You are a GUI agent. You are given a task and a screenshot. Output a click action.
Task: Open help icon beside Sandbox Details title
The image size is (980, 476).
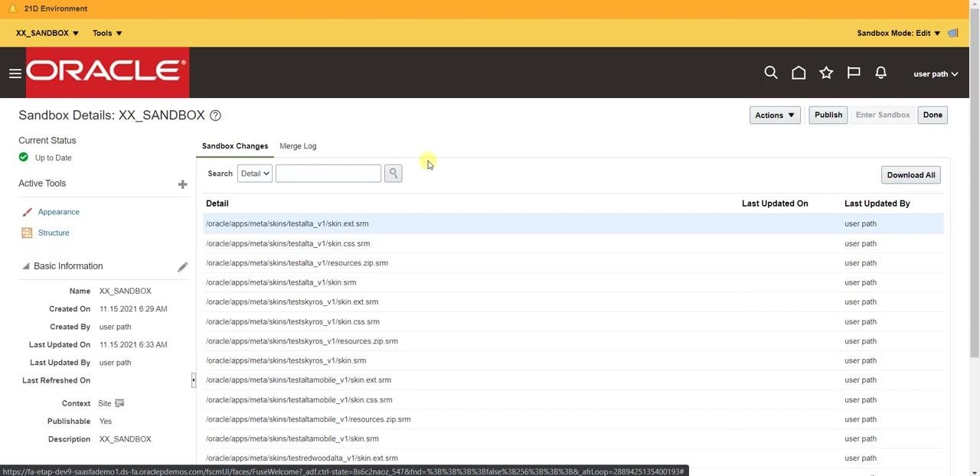(215, 116)
